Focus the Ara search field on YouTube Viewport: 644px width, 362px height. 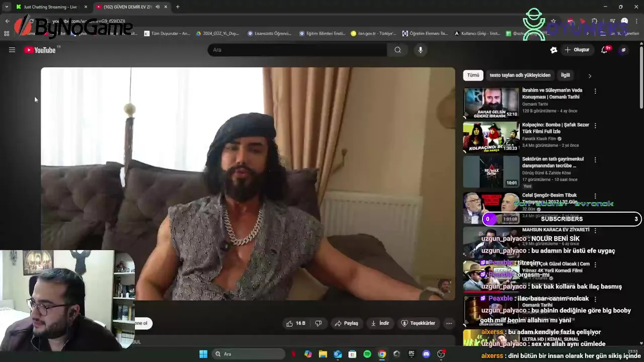point(297,50)
